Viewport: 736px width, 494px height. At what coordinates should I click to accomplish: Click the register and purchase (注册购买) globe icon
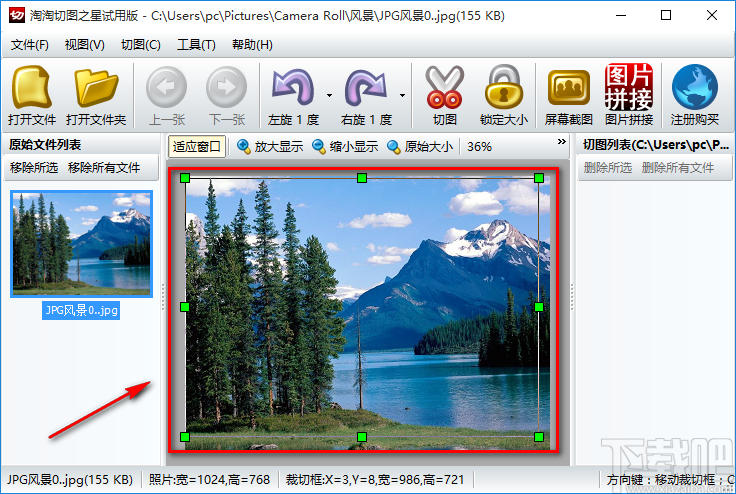tap(695, 95)
